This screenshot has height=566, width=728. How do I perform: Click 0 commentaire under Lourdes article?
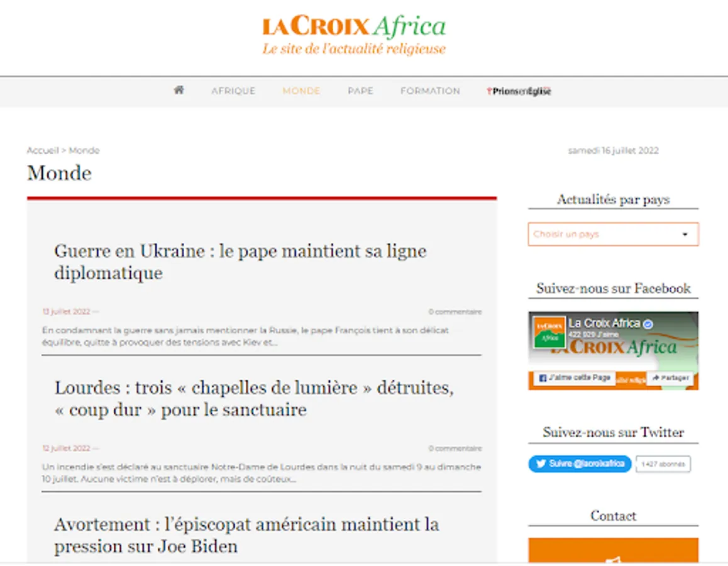click(455, 448)
